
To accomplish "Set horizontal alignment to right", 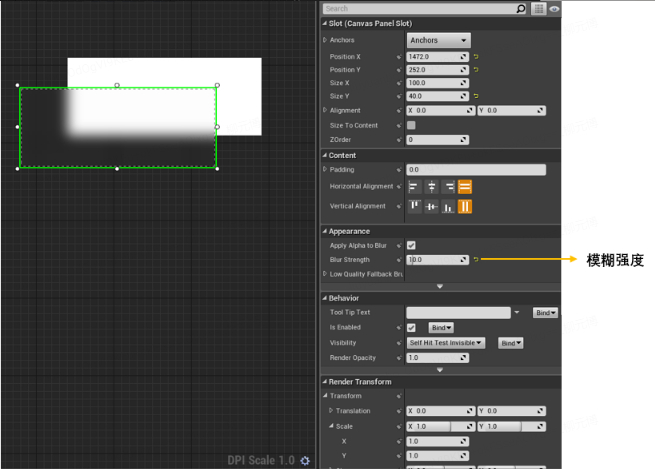I will pos(449,187).
